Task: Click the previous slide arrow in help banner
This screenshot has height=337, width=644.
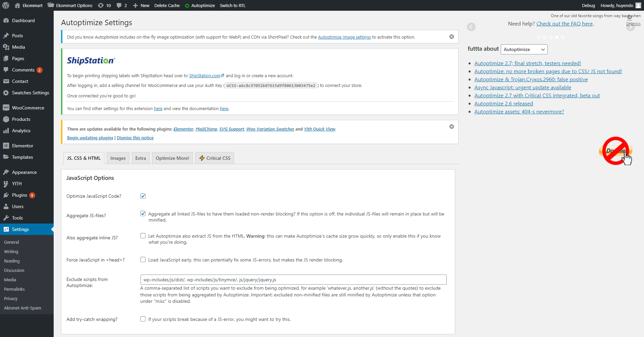Action: (471, 27)
